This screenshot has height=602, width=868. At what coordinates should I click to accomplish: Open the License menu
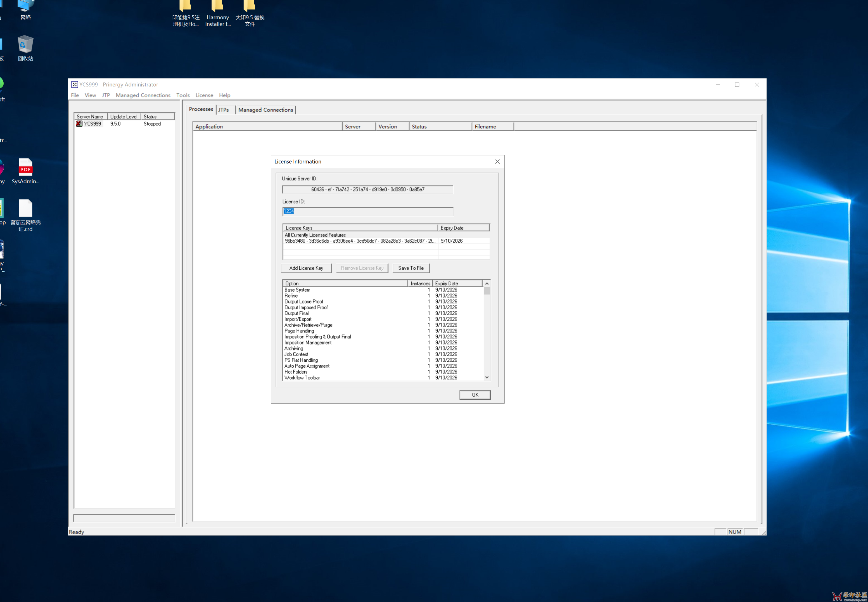click(x=204, y=95)
